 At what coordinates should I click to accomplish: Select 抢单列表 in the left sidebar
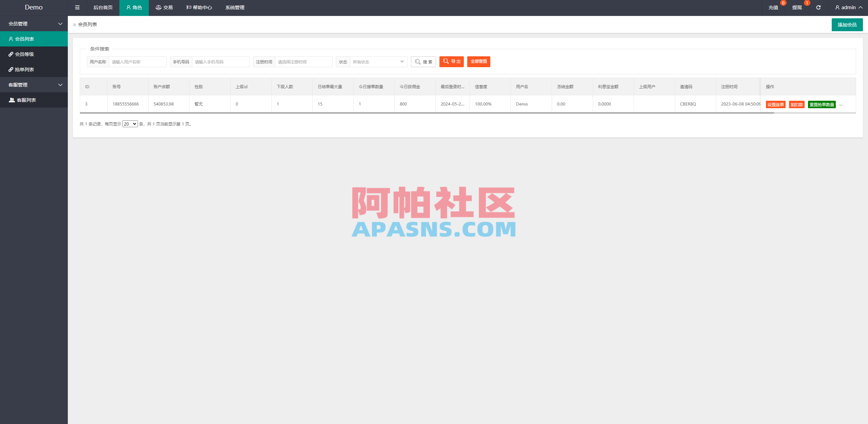pyautogui.click(x=24, y=69)
